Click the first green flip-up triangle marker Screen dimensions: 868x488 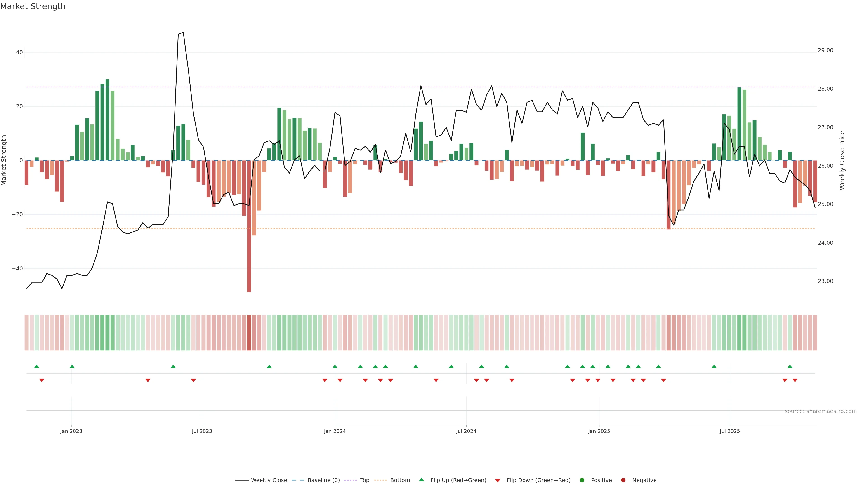pos(37,366)
